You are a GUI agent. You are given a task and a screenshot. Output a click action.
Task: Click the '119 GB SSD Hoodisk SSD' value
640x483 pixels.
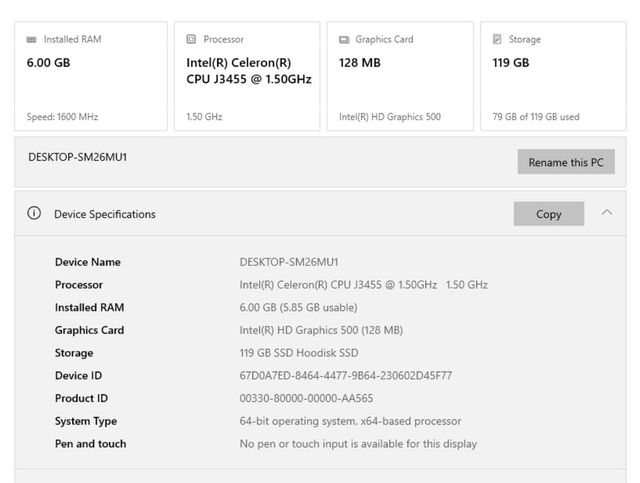point(298,353)
